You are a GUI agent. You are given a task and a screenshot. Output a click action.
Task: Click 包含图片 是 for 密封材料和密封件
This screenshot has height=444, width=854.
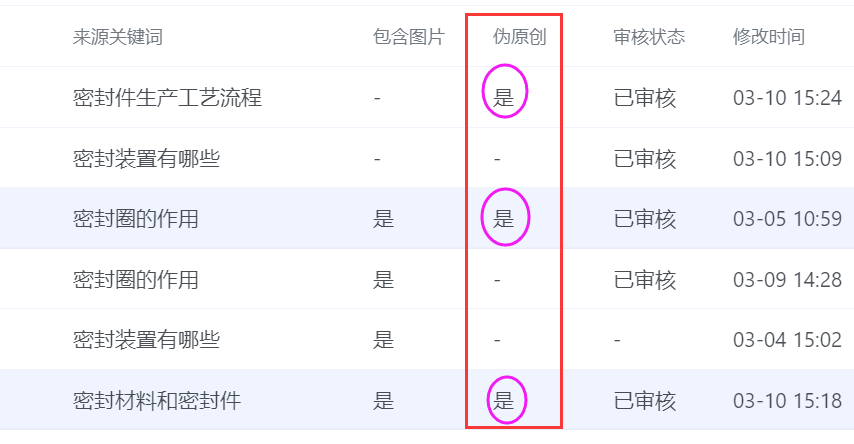383,402
